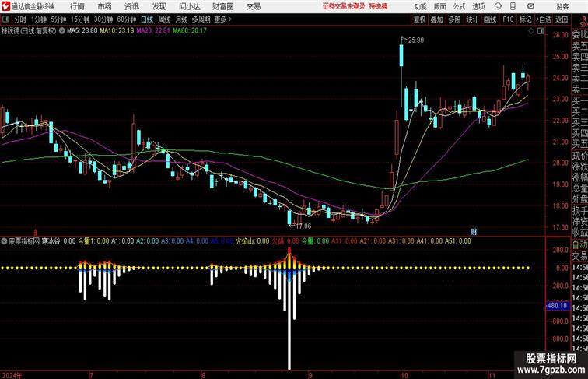
Task: Open the 发现 menu
Action: click(x=159, y=6)
